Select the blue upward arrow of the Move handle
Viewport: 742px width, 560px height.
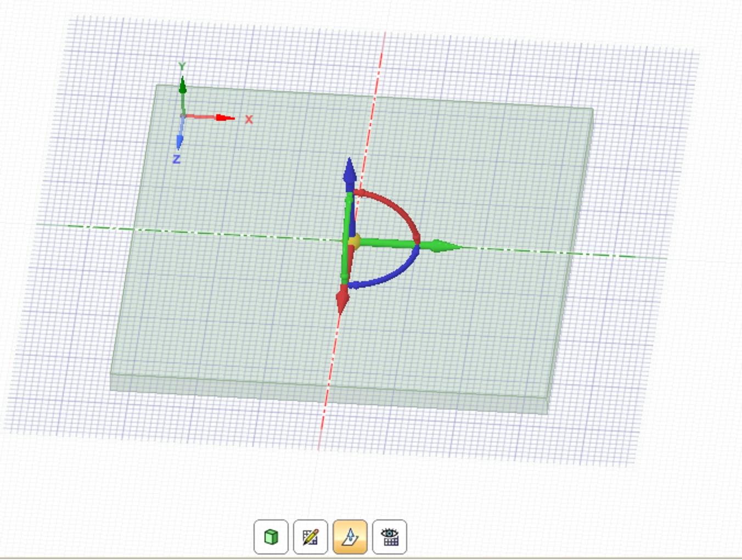pyautogui.click(x=350, y=171)
